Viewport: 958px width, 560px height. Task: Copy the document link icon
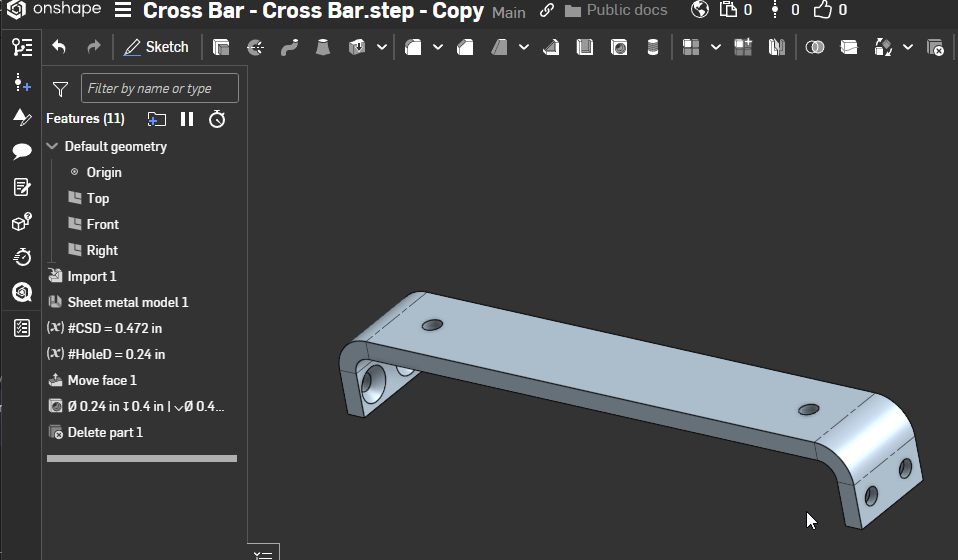(546, 10)
